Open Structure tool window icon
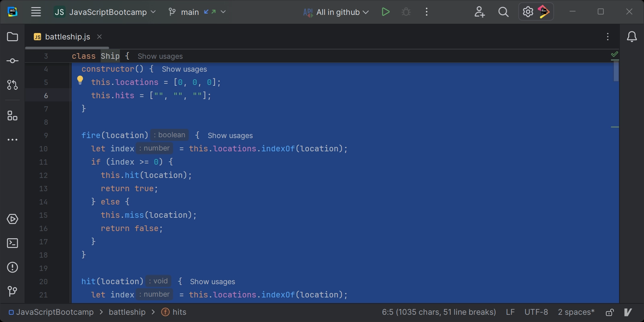Image resolution: width=644 pixels, height=322 pixels. [12, 116]
